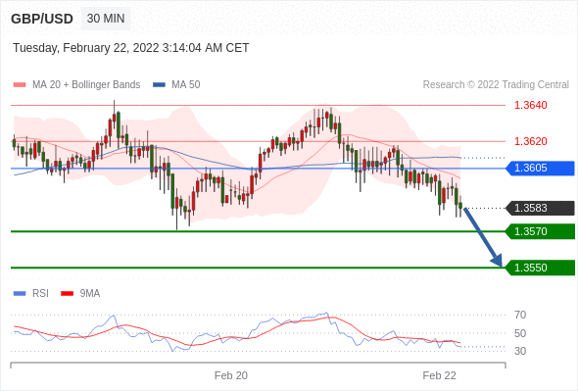
Task: Click the 9MA red legend swatch
Action: pyautogui.click(x=67, y=294)
